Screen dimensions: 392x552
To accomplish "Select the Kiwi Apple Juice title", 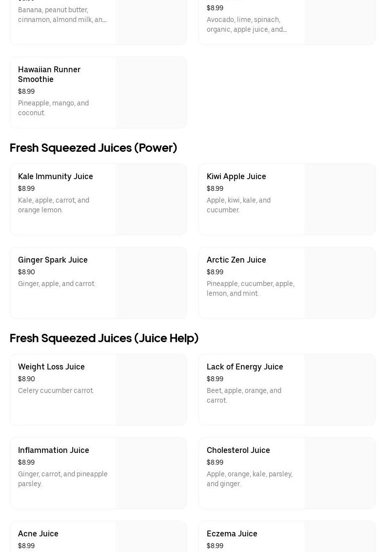I will [x=236, y=176].
